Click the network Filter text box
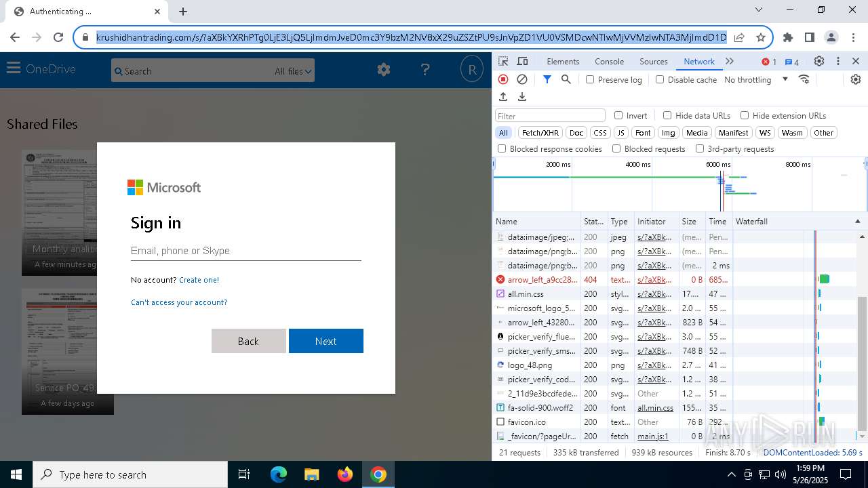This screenshot has width=868, height=488. (x=550, y=116)
